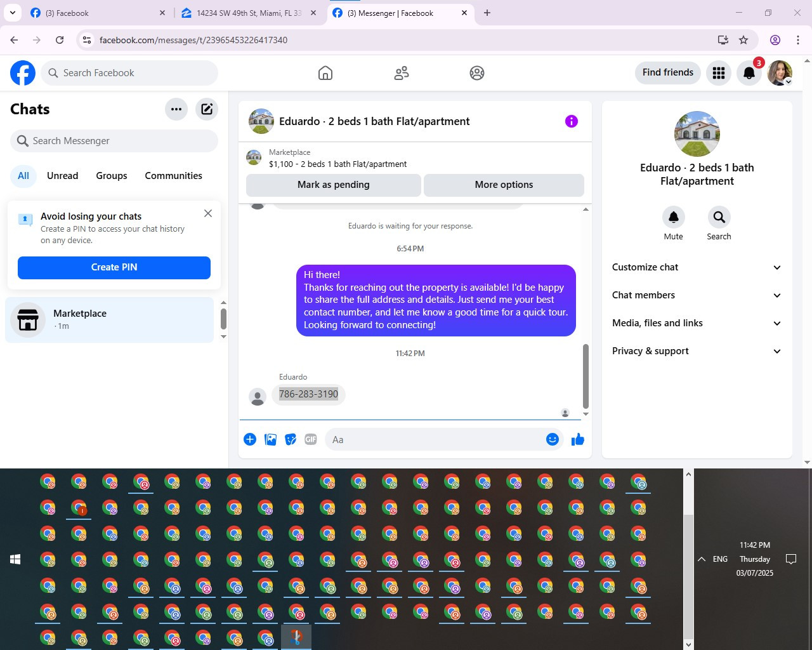Click the 786-283-3190 message bubble
Viewport: 812px width, 650px height.
(x=309, y=394)
